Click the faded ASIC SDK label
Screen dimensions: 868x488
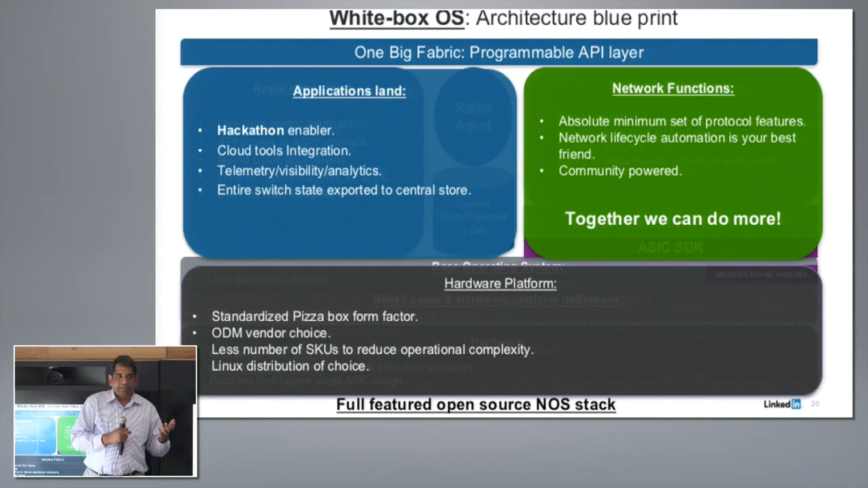click(670, 248)
